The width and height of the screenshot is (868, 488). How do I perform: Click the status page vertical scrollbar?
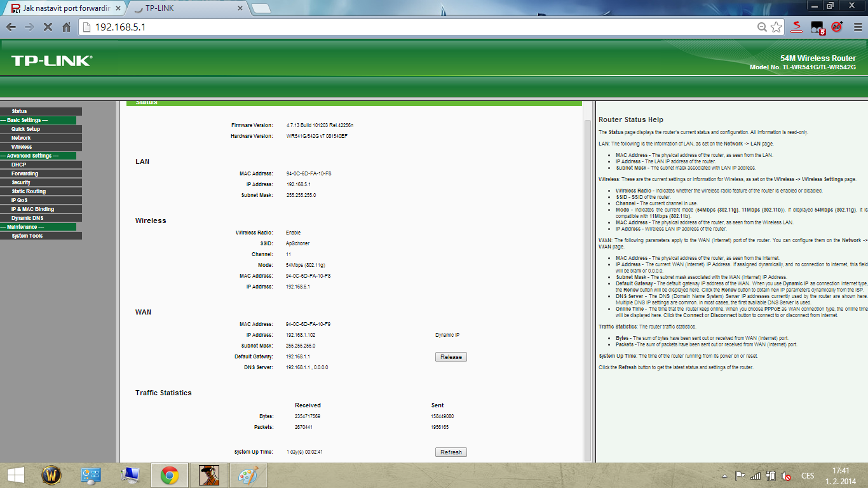(588, 289)
